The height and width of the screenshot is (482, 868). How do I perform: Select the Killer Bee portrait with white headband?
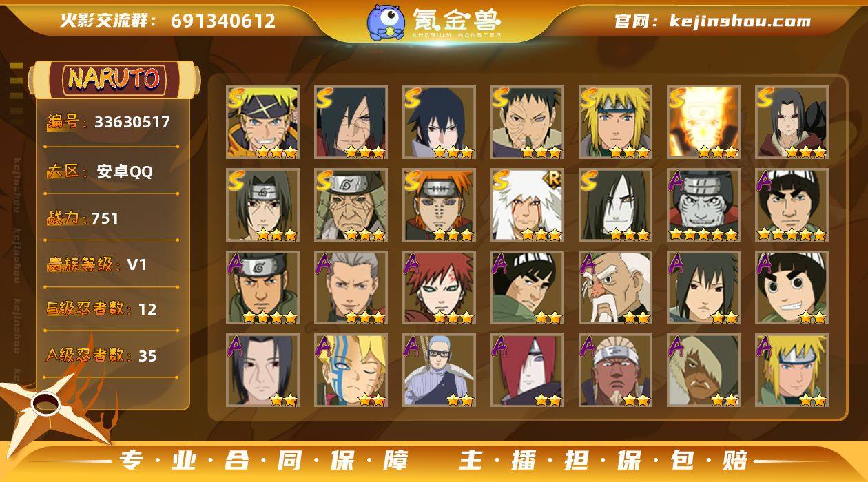[615, 370]
